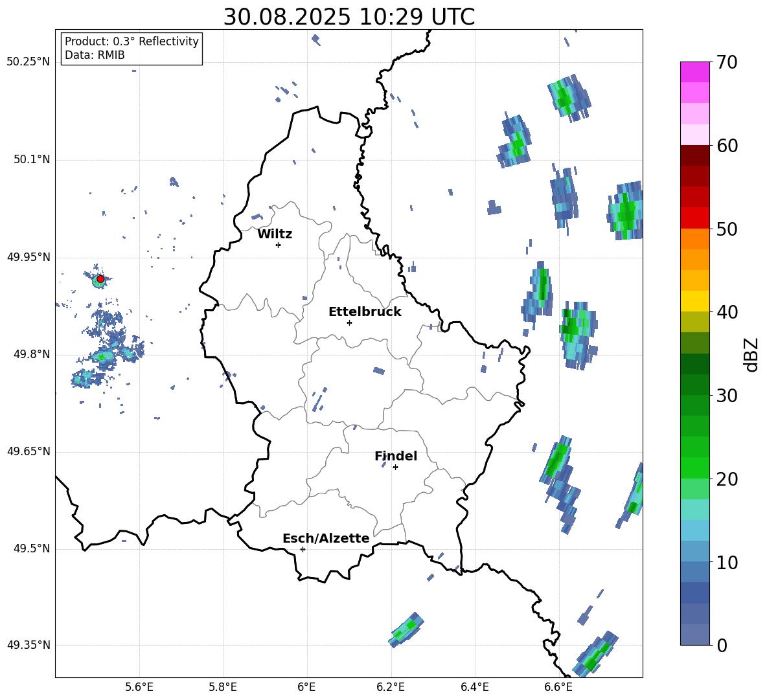
Task: Click the 6.2°E longitude label
Action: tap(391, 687)
